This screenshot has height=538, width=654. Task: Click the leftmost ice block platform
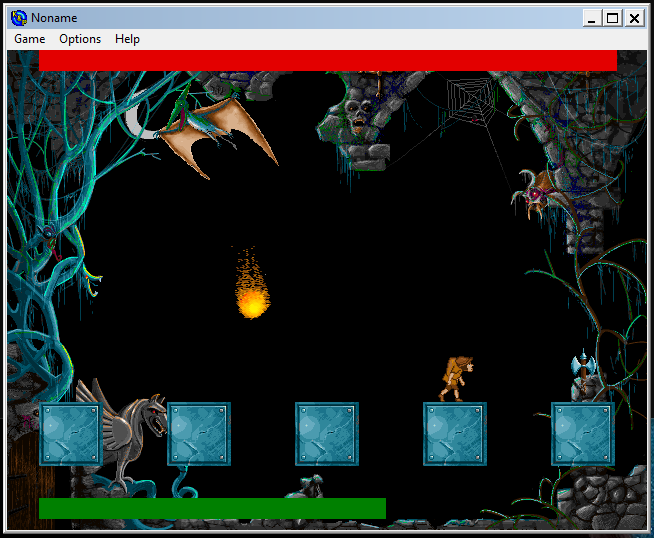coord(70,434)
